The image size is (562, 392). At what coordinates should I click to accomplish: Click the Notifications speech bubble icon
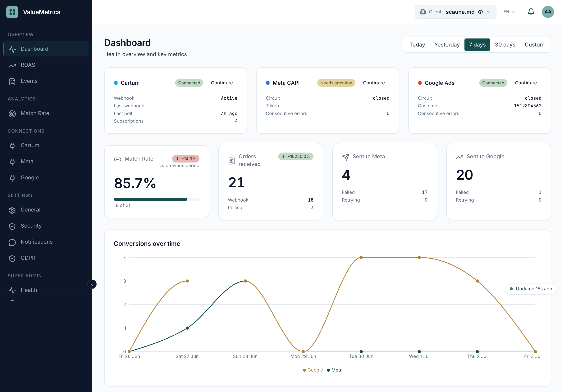12,242
